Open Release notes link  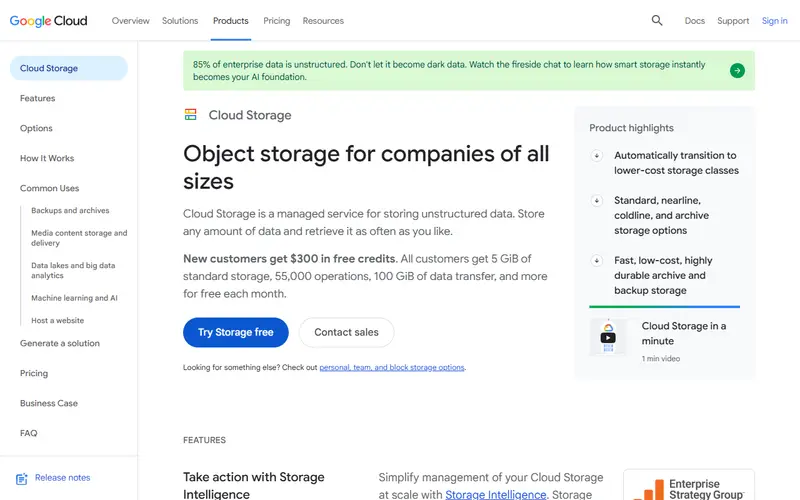pyautogui.click(x=62, y=478)
